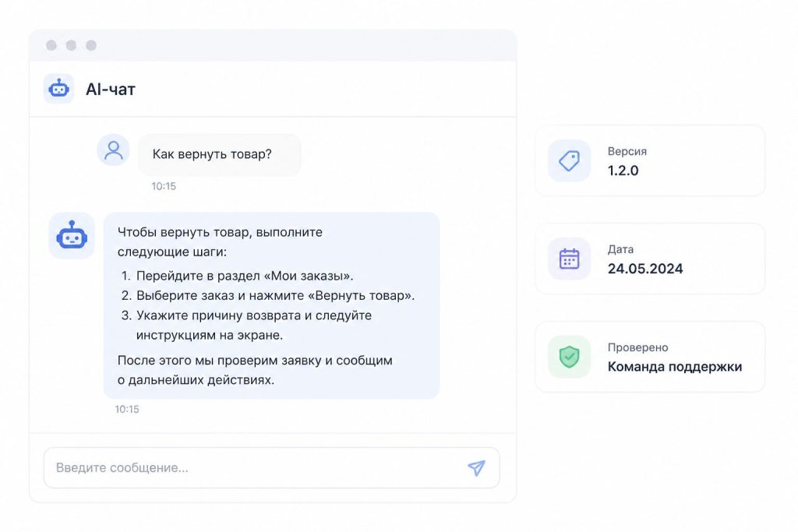Click the bot avatar beside the reply
Screen dimensions: 798x532
tap(72, 235)
